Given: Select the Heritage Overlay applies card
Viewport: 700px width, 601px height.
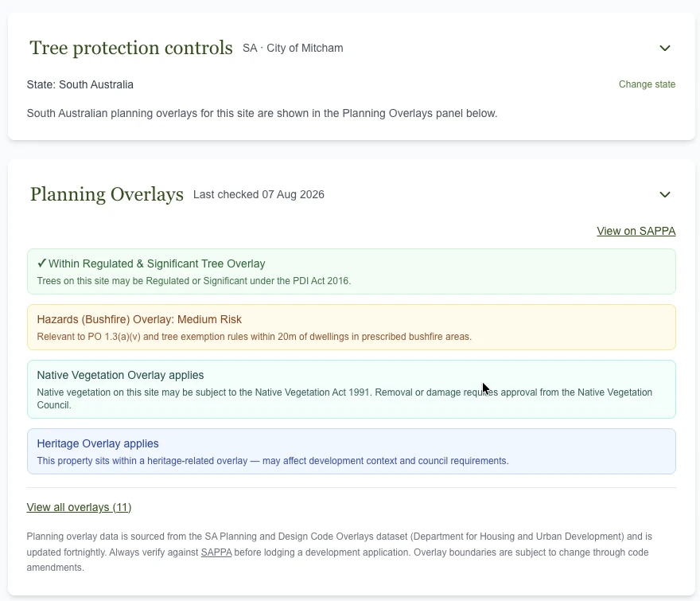Looking at the screenshot, I should (x=352, y=451).
